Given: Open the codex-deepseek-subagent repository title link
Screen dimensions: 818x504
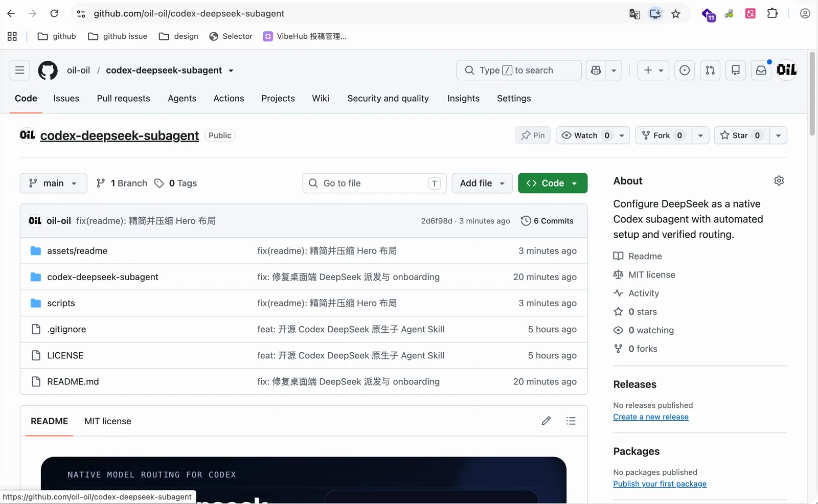Looking at the screenshot, I should click(120, 135).
